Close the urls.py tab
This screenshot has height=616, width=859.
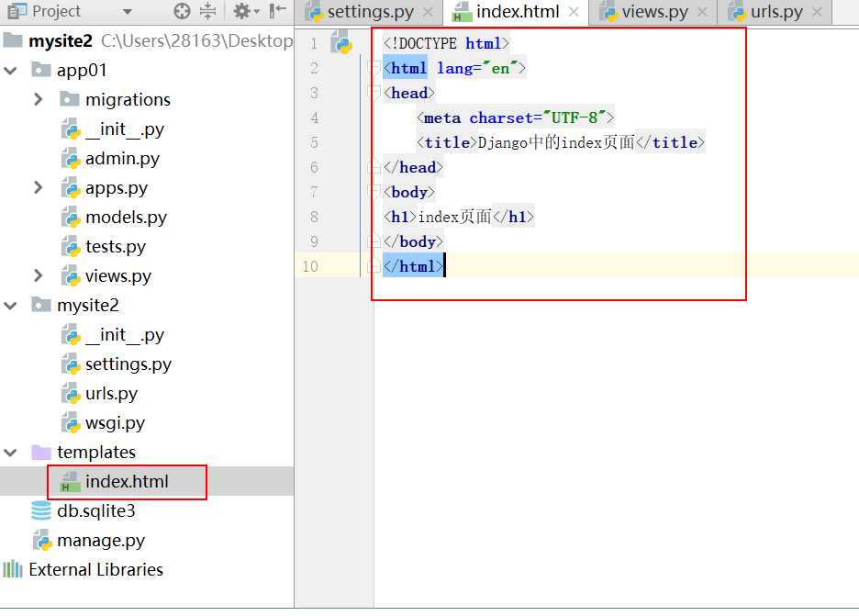pos(817,12)
